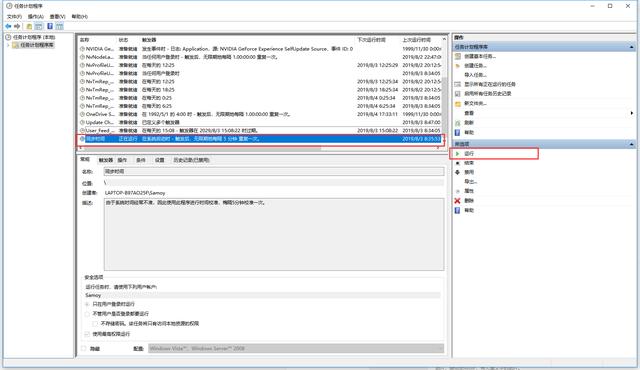Open the 查看(V) menu
Viewport: 640px width, 370px height.
pyautogui.click(x=58, y=16)
